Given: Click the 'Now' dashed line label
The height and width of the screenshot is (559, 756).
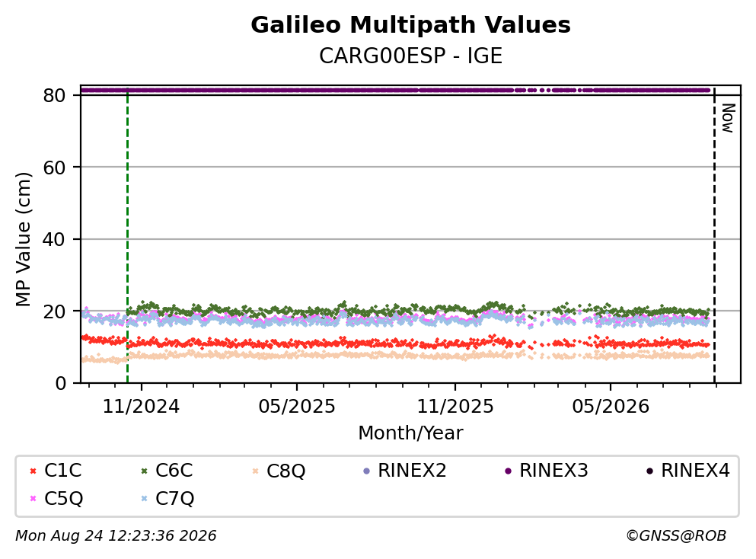Looking at the screenshot, I should pyautogui.click(x=728, y=118).
